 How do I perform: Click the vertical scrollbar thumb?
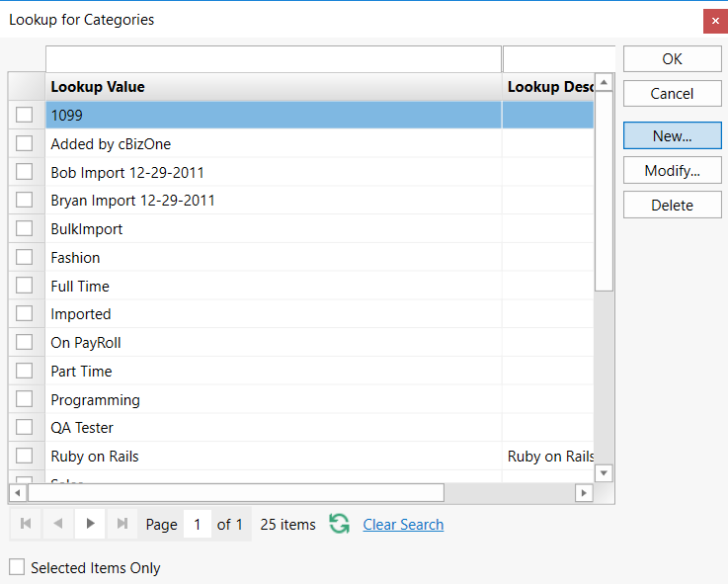[x=604, y=192]
